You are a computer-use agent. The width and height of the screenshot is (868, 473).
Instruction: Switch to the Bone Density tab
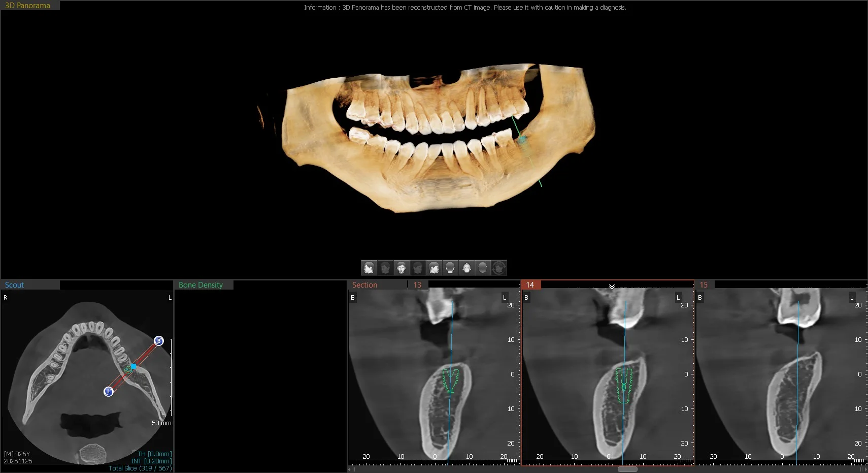(x=201, y=285)
